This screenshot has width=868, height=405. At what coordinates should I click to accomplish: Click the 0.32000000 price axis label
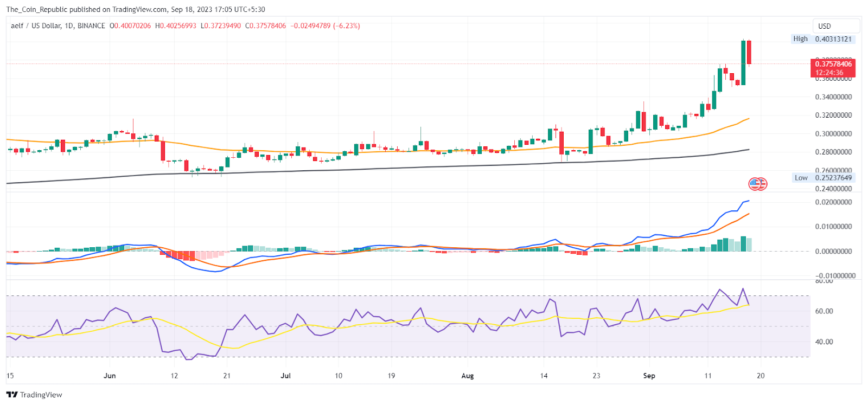[x=833, y=115]
